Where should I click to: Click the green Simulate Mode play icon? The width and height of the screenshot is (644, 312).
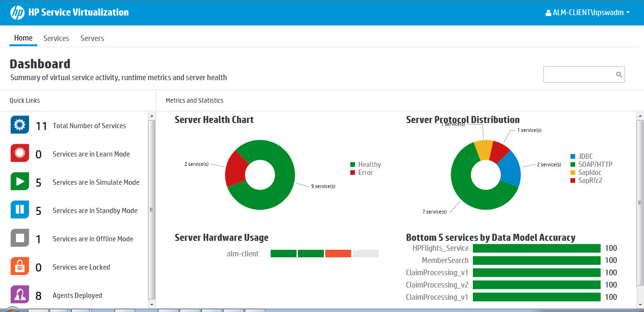pyautogui.click(x=20, y=181)
